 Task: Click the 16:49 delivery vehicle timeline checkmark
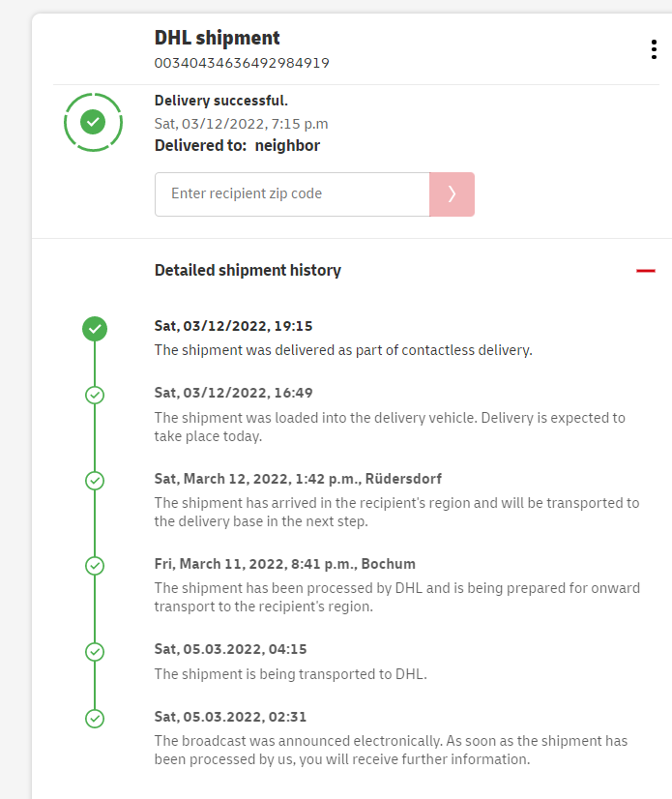tap(95, 395)
